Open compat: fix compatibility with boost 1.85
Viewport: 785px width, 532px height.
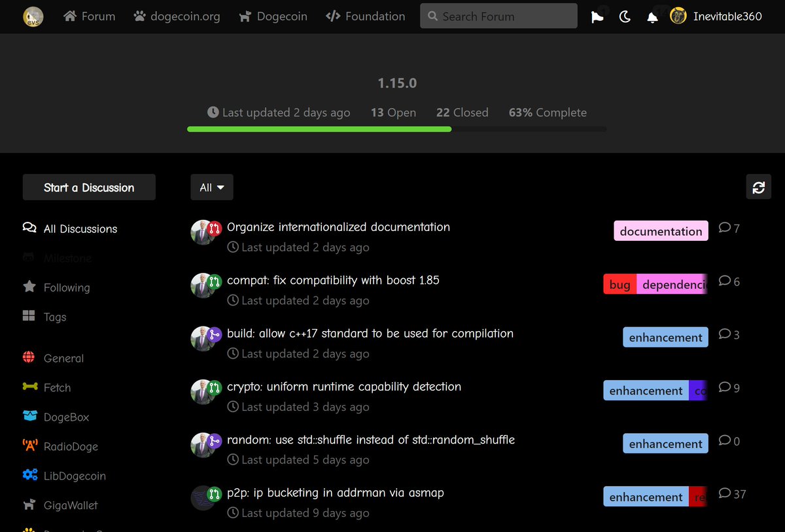(333, 280)
